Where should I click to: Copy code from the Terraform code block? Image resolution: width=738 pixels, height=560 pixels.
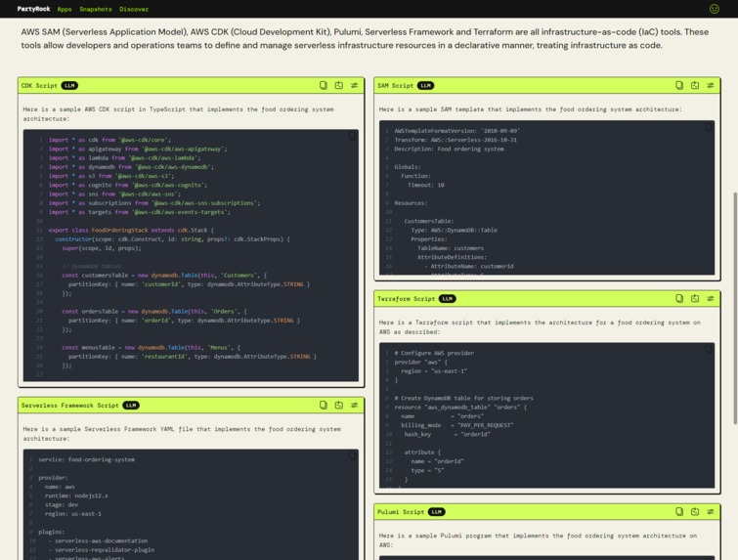(x=708, y=349)
